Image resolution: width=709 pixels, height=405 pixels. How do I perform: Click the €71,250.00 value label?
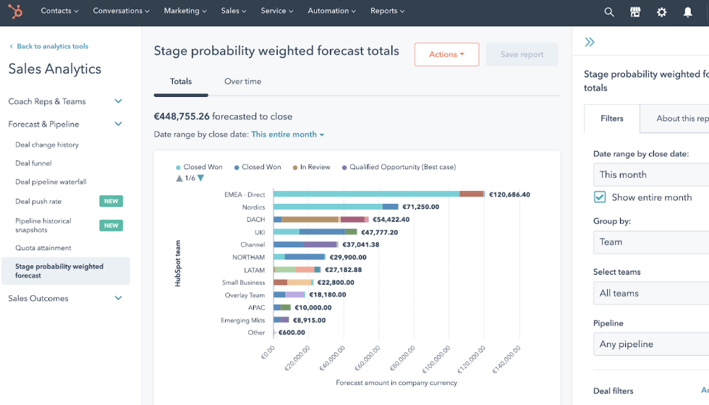coord(421,207)
